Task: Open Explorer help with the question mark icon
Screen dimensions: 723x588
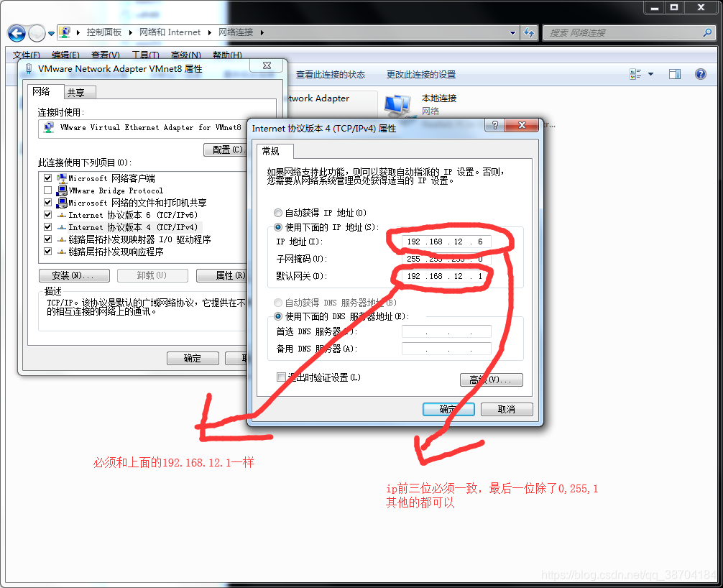Action: [701, 74]
